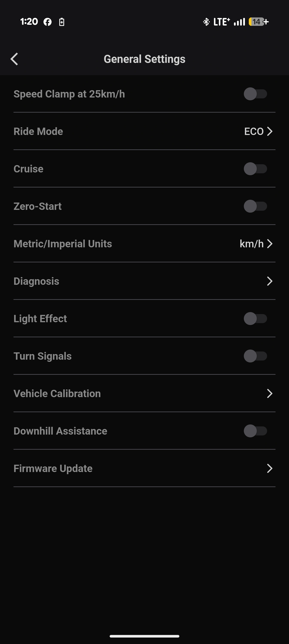Enable Downhill Assistance switch
This screenshot has height=644, width=289.
(x=255, y=431)
